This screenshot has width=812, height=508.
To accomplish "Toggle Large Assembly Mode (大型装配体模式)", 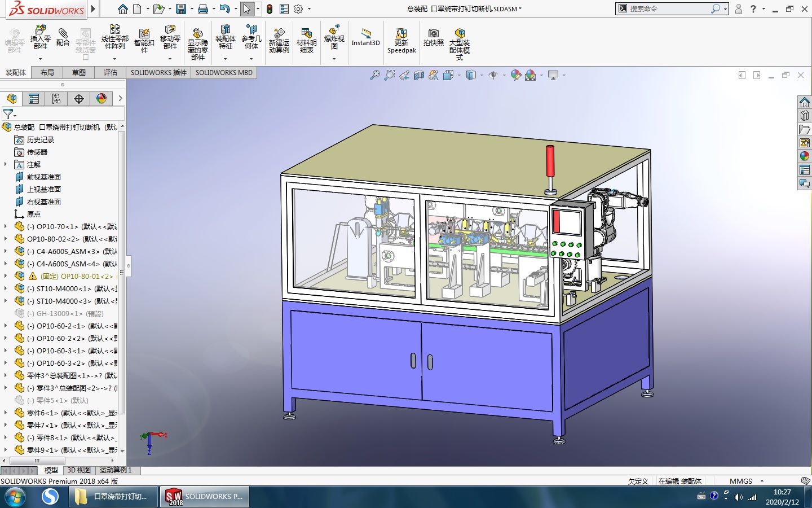I will pyautogui.click(x=460, y=43).
